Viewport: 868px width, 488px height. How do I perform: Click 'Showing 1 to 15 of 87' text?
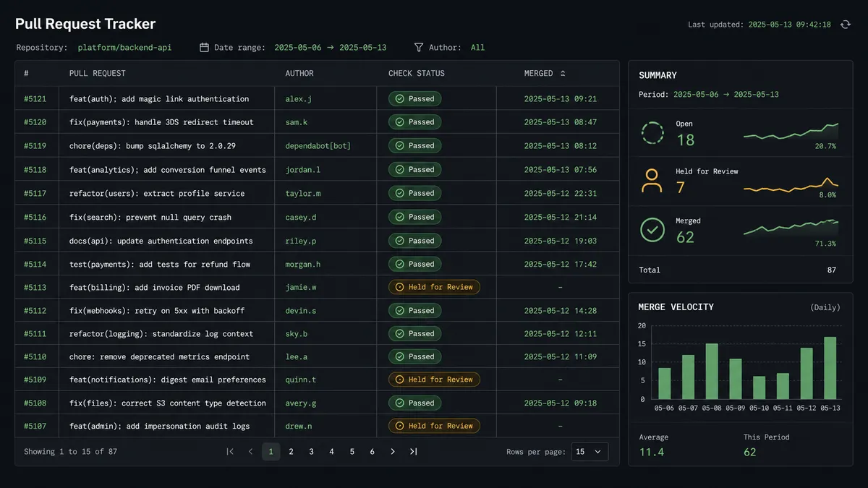click(x=70, y=451)
